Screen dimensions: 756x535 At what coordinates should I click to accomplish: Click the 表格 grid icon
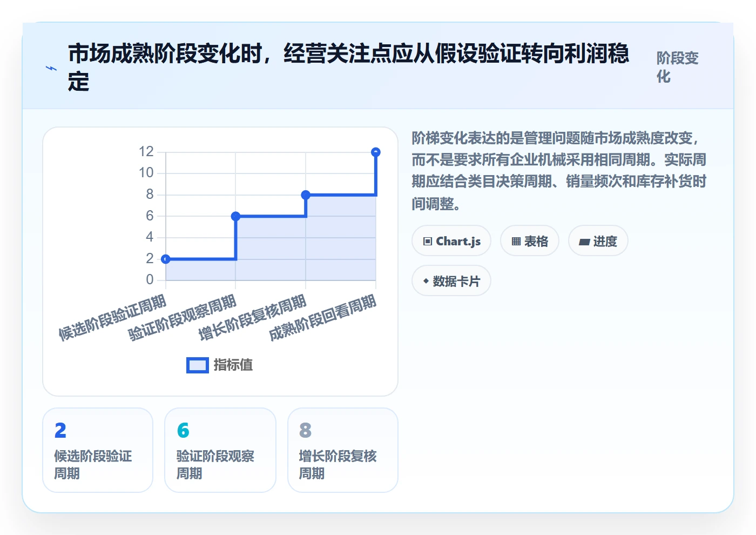point(516,242)
